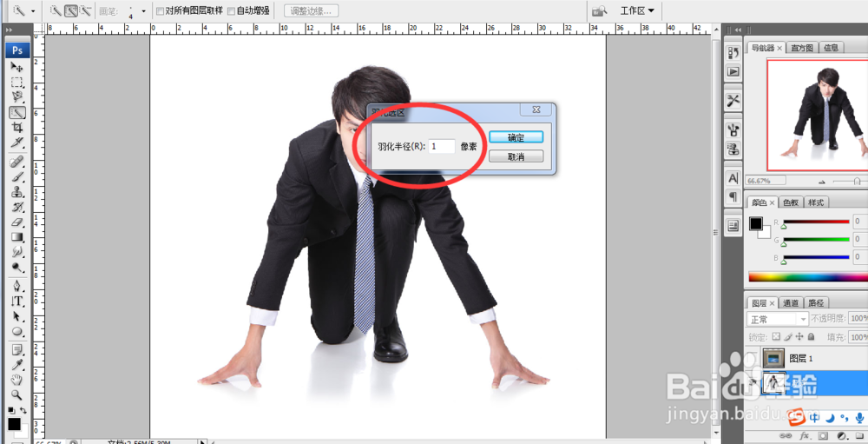Open the layer blend mode dropdown (正常)
Image resolution: width=868 pixels, height=444 pixels.
click(777, 319)
